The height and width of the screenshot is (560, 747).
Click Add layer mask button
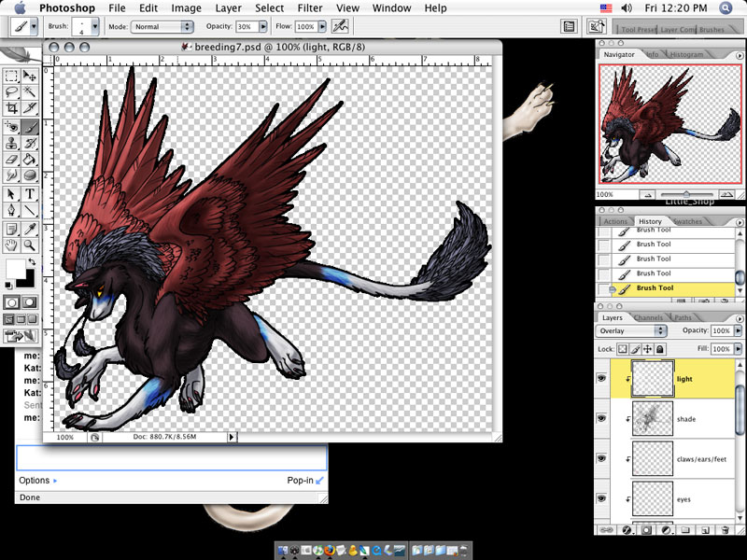coord(646,529)
